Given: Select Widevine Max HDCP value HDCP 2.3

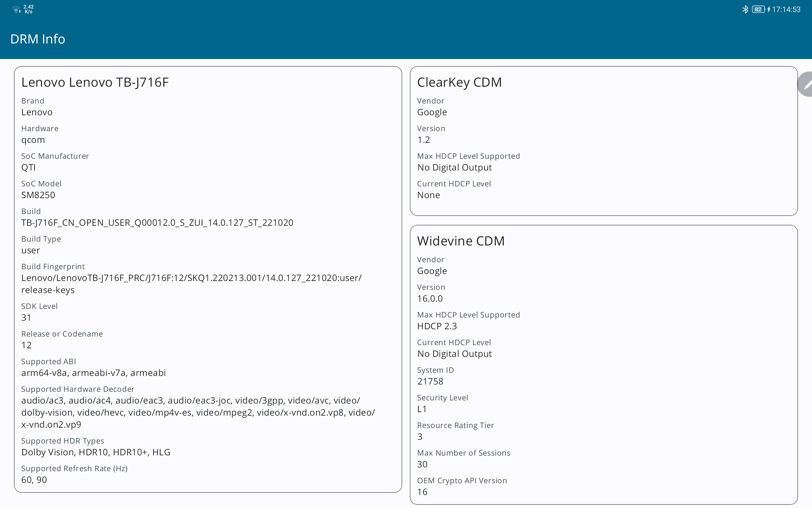Looking at the screenshot, I should (437, 326).
